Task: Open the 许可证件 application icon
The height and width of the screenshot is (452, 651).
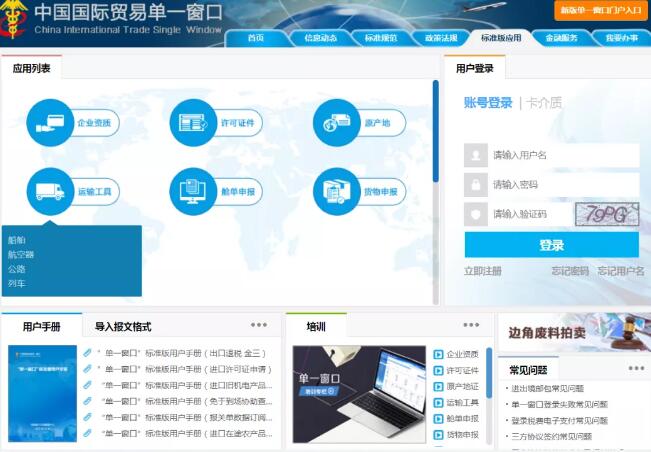Action: pos(193,123)
